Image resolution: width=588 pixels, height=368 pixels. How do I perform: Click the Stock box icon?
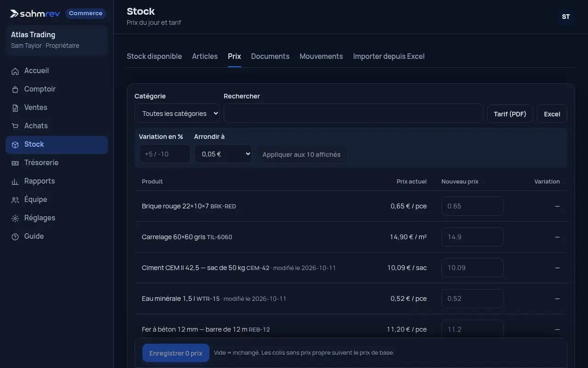click(x=15, y=144)
